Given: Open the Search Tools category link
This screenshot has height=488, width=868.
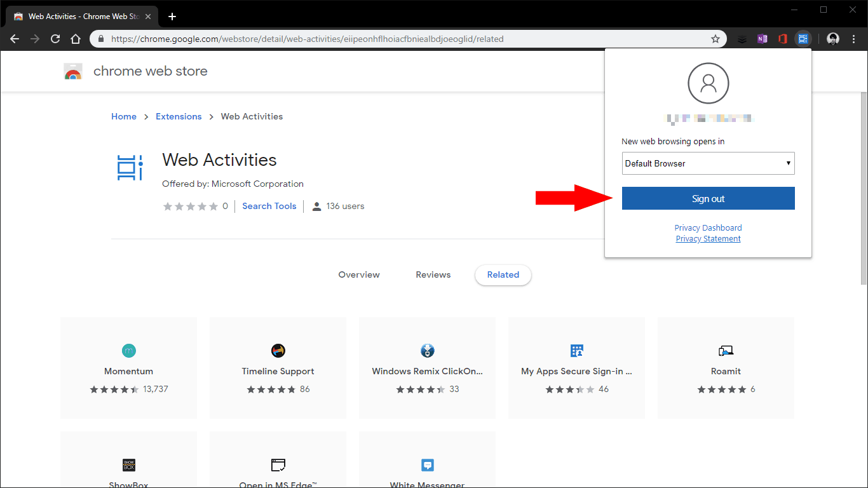Looking at the screenshot, I should [269, 206].
